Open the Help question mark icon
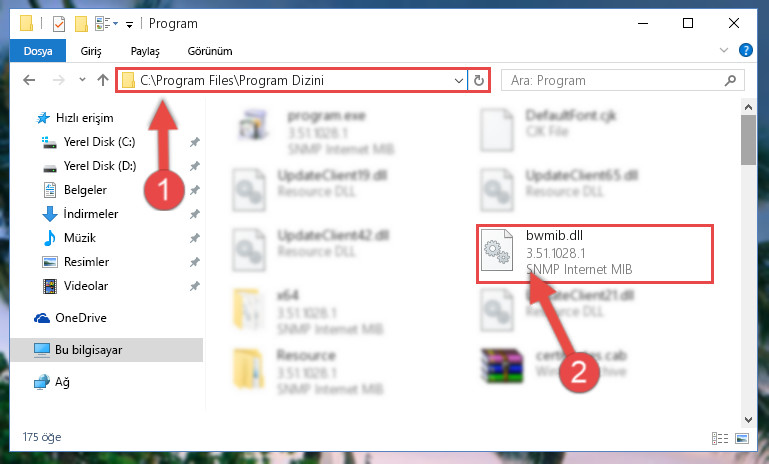The width and height of the screenshot is (769, 464). 745,50
